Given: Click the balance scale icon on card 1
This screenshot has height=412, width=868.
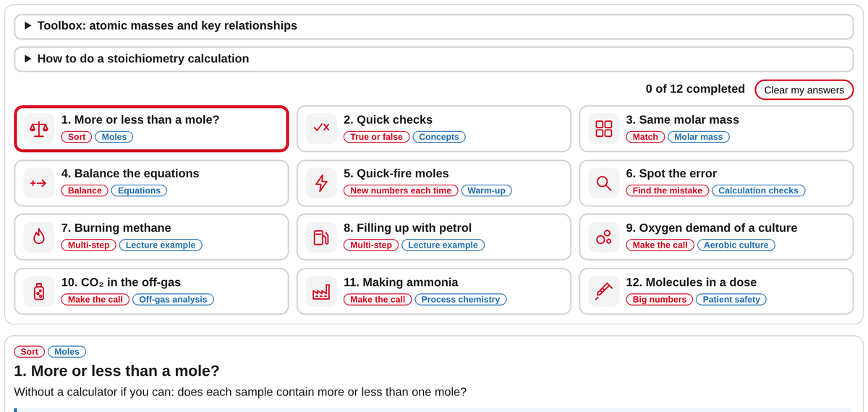Looking at the screenshot, I should 39,129.
